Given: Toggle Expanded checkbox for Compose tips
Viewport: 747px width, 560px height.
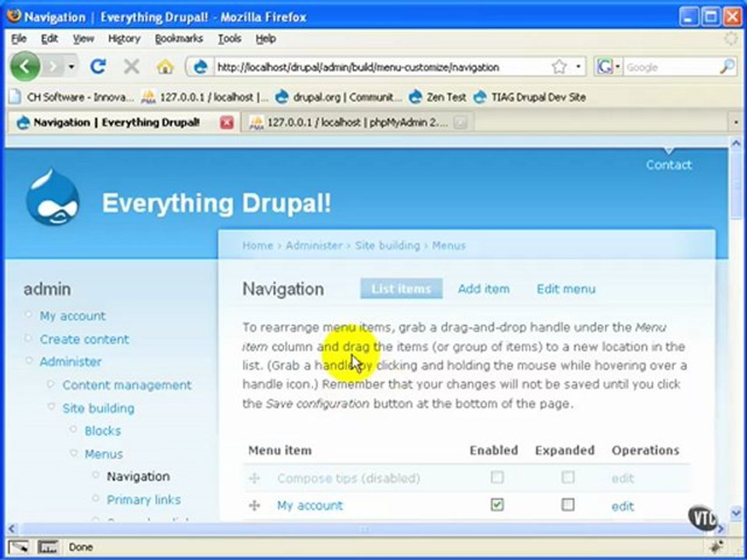Looking at the screenshot, I should tap(567, 477).
